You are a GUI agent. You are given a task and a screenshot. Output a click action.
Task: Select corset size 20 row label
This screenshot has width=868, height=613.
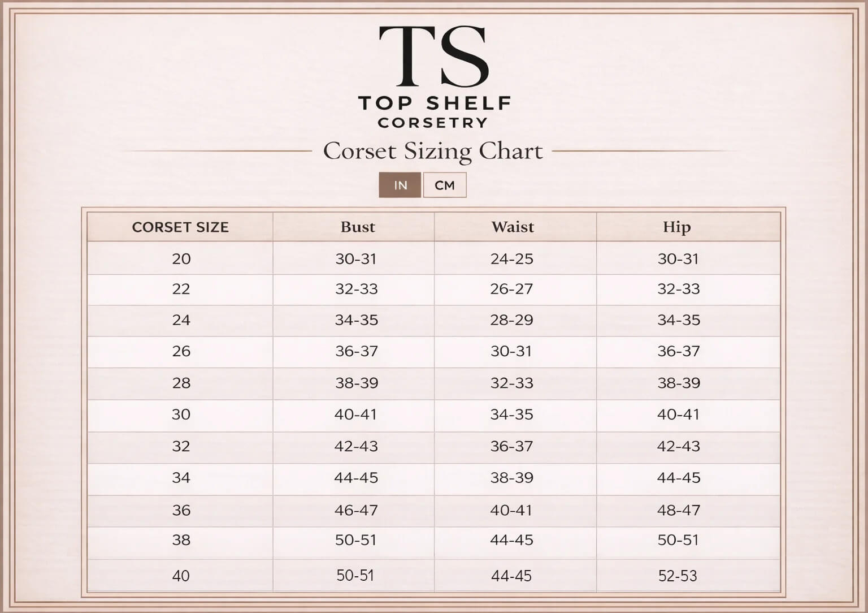click(181, 259)
